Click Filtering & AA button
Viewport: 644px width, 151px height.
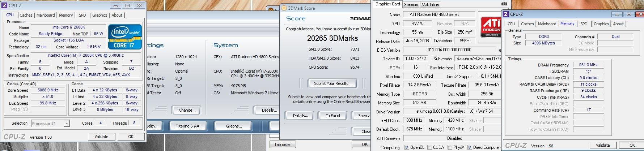(188, 126)
